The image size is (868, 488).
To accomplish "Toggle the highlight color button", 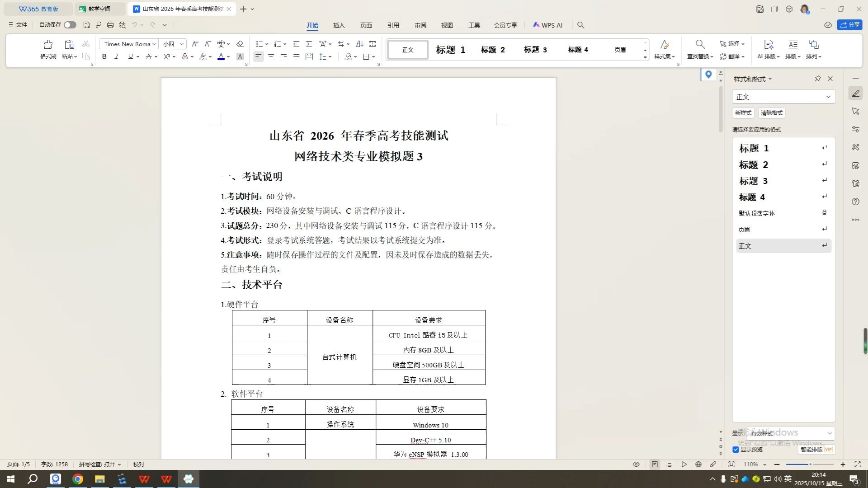I will point(203,56).
